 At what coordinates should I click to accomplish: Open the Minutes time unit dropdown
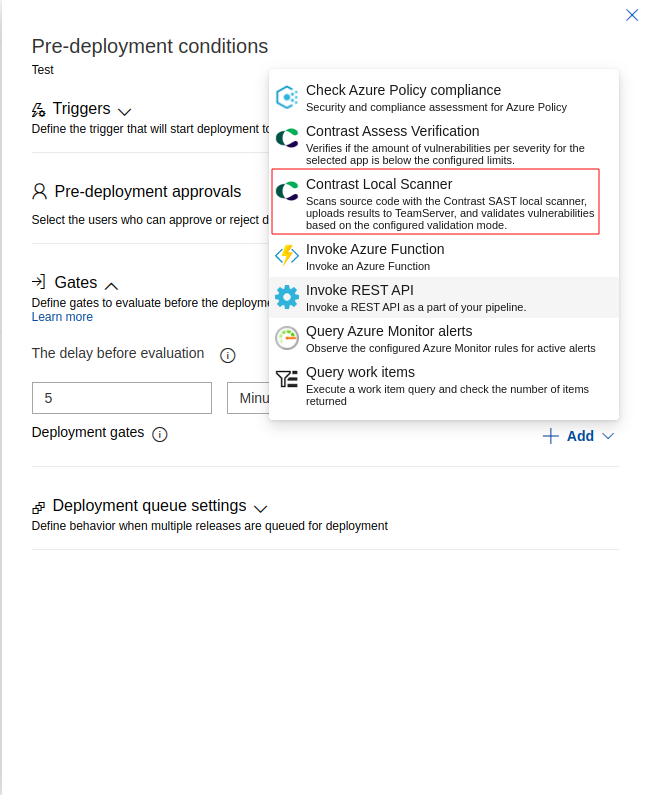coord(248,398)
